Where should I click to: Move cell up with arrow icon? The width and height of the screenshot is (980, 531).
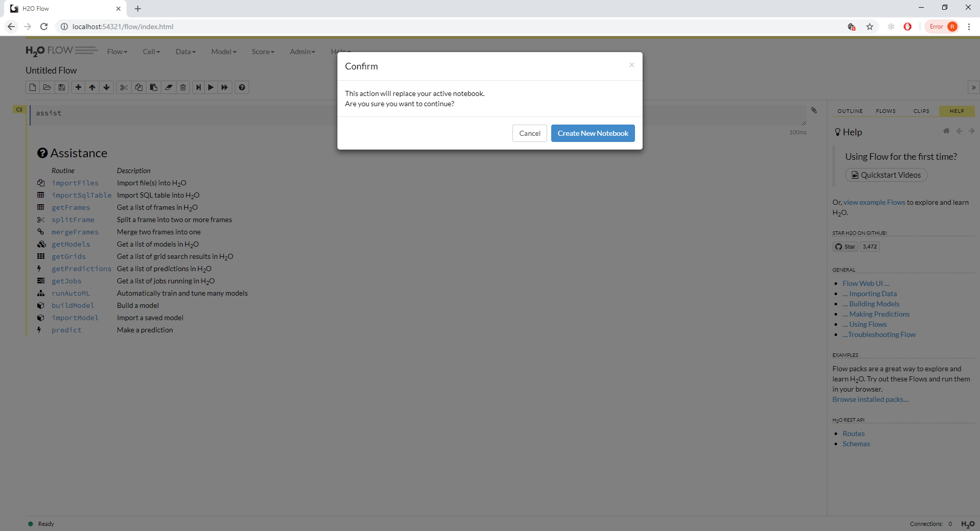pos(92,87)
